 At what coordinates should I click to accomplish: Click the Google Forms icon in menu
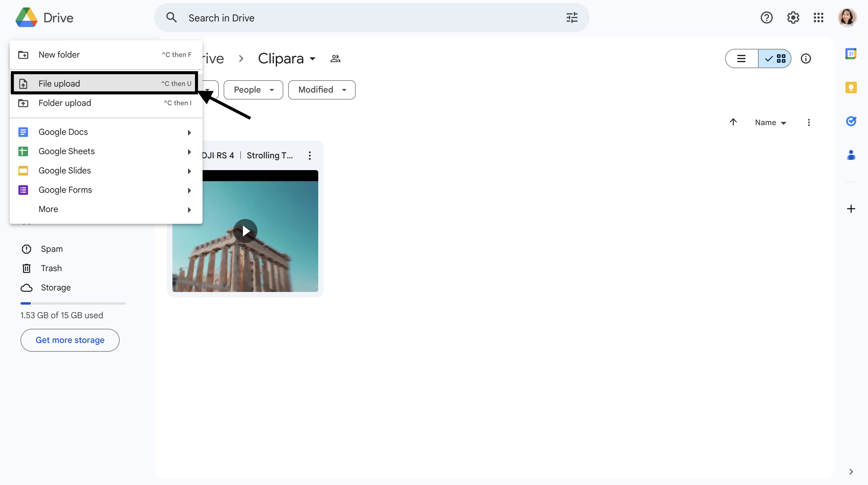coord(23,190)
